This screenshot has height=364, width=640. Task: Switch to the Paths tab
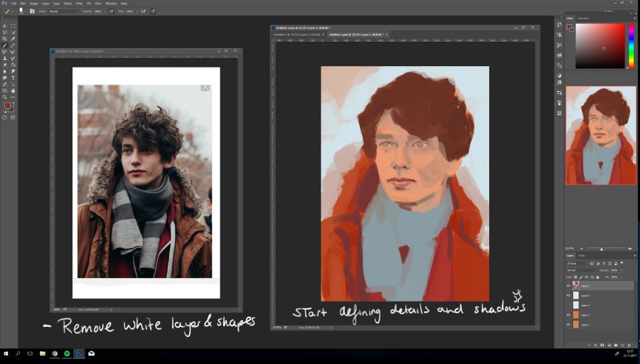pyautogui.click(x=581, y=255)
